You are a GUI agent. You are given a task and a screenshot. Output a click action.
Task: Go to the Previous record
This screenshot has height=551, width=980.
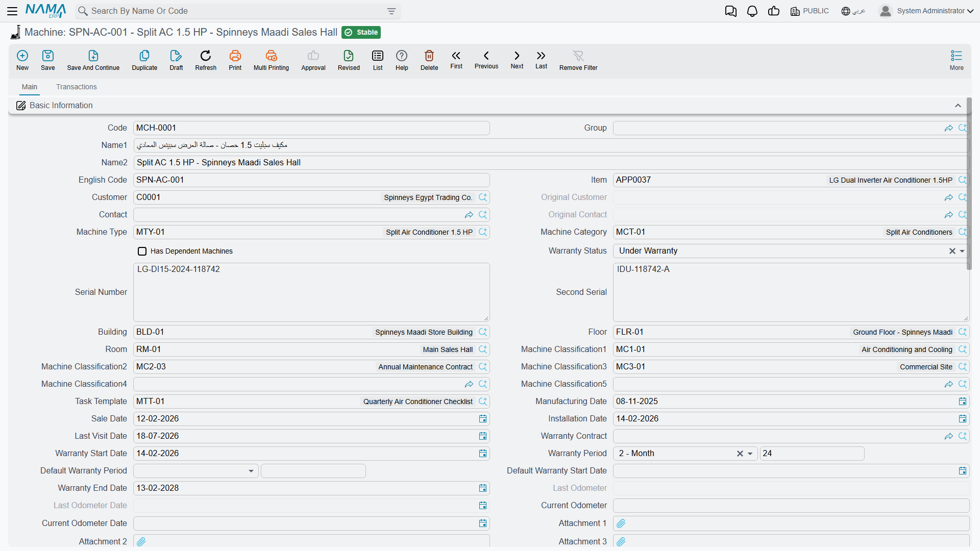(486, 60)
